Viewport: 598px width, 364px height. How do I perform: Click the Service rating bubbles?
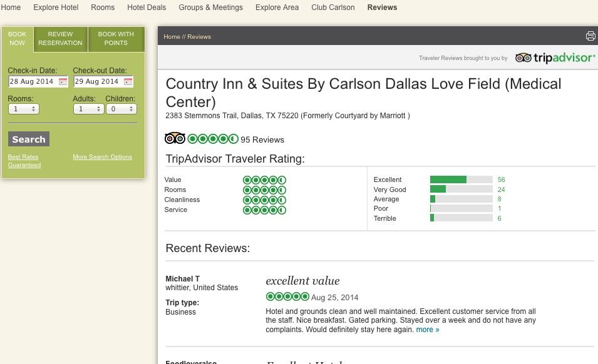tap(264, 210)
